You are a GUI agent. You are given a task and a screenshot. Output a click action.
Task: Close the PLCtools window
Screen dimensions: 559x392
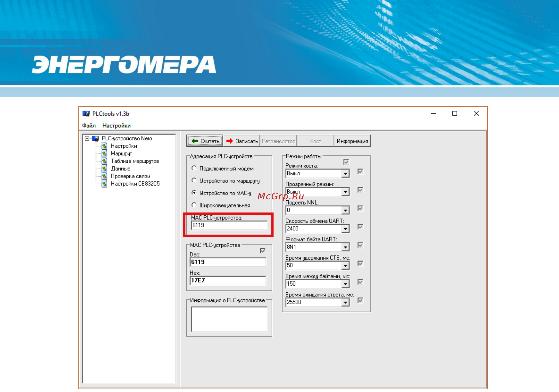click(476, 113)
